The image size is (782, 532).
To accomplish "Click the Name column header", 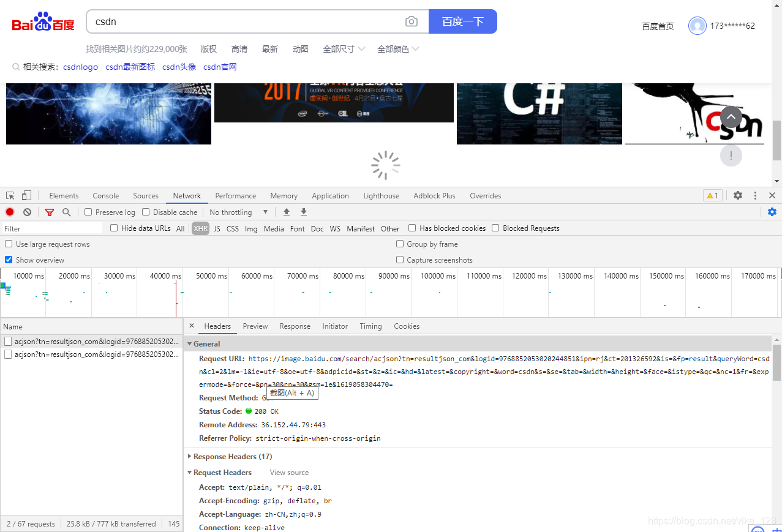I will click(92, 326).
